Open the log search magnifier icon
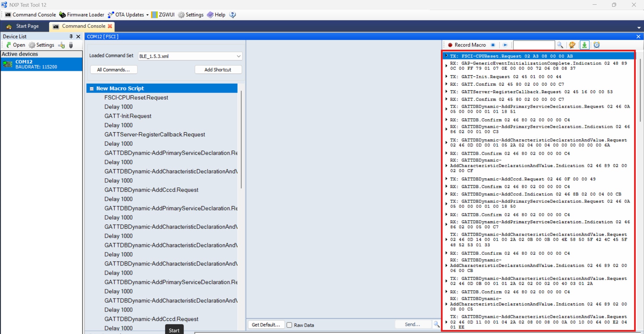This screenshot has width=644, height=334. [x=560, y=45]
